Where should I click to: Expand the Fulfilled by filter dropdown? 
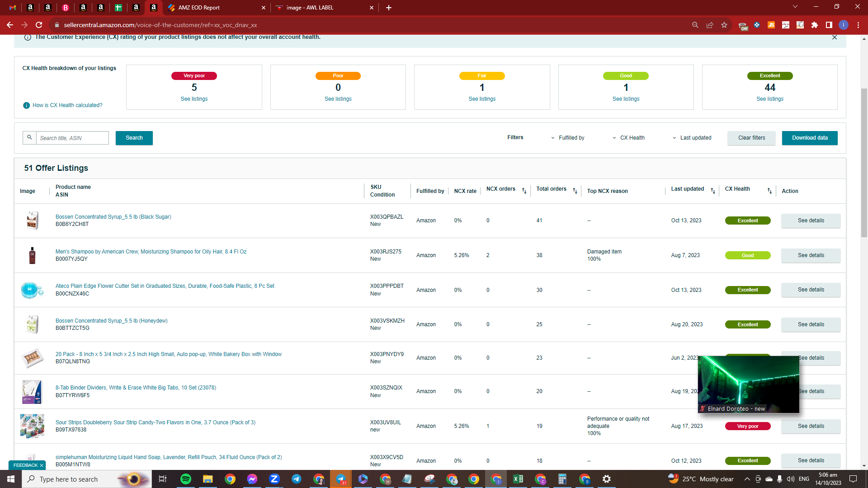click(568, 138)
